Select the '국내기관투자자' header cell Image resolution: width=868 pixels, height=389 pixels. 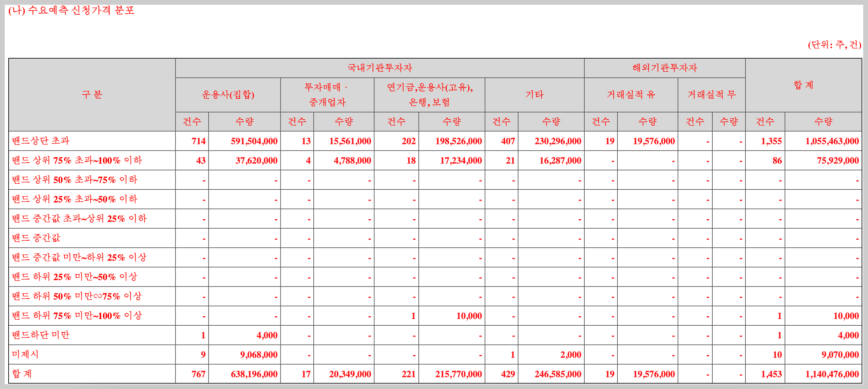click(380, 68)
